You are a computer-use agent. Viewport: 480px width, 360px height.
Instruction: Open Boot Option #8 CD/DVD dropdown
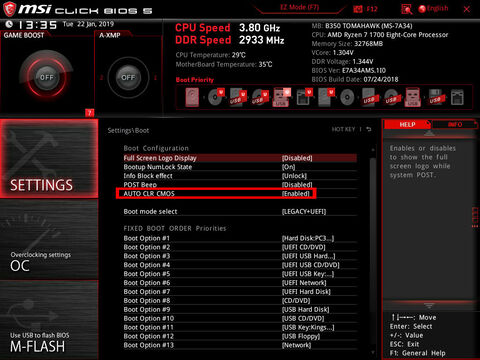pos(296,301)
